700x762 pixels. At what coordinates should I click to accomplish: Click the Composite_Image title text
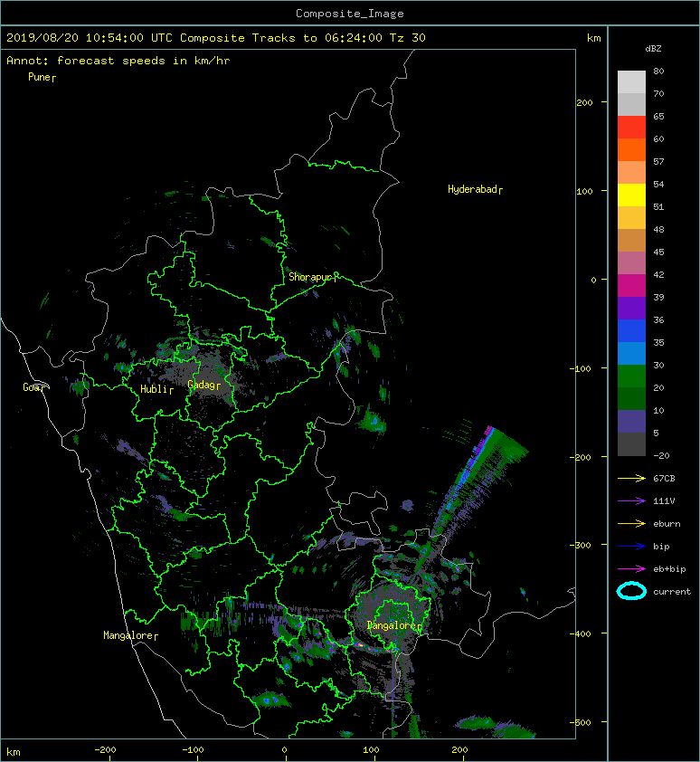350,14
